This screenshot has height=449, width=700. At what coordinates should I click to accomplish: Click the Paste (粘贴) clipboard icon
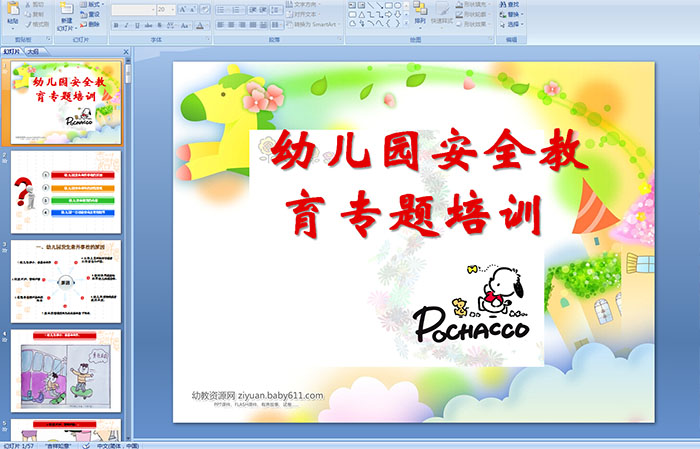[x=13, y=8]
